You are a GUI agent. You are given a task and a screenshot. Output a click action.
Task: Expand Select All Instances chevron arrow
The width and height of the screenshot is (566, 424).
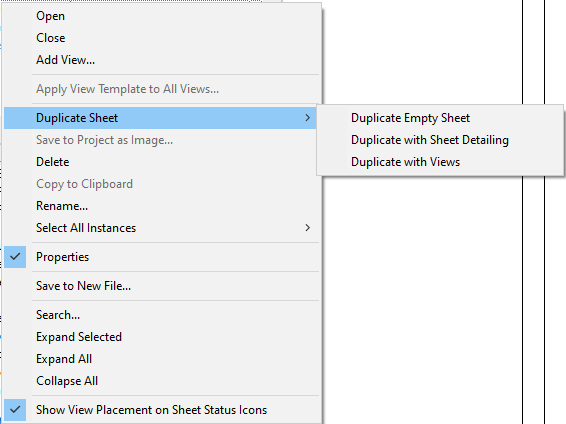pyautogui.click(x=307, y=228)
